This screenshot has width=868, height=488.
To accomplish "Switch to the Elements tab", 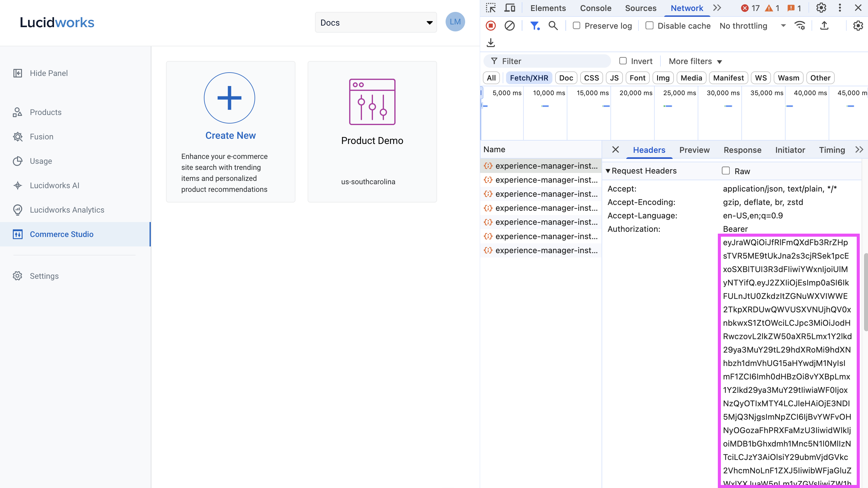I will [x=548, y=8].
